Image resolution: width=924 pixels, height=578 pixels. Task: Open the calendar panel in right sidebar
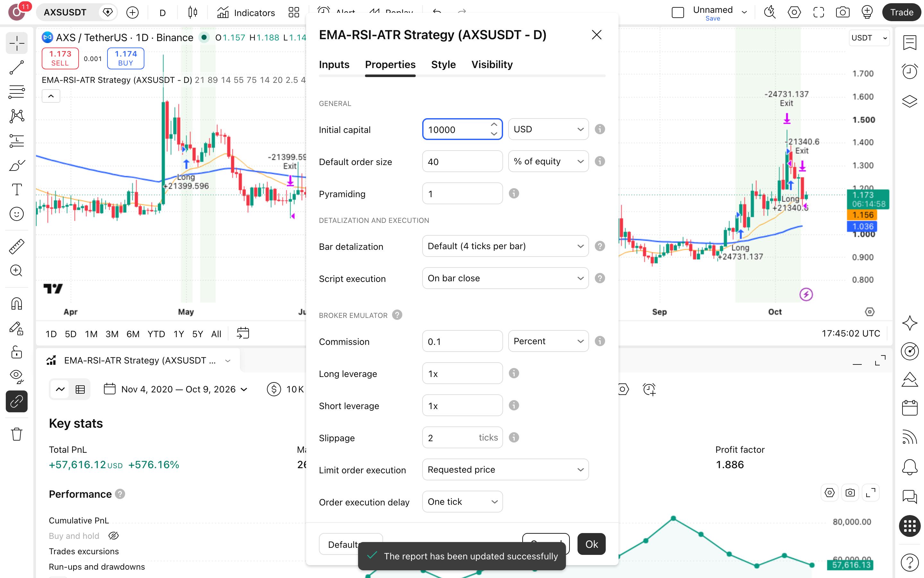click(910, 408)
